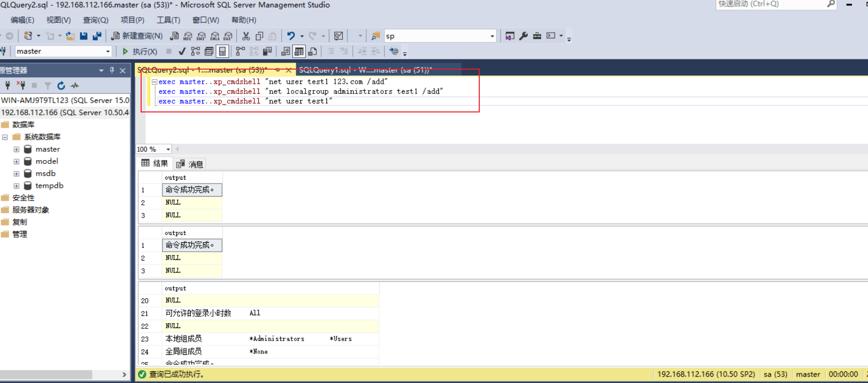Click the DAX query icon
868x383 pixels.
[228, 36]
